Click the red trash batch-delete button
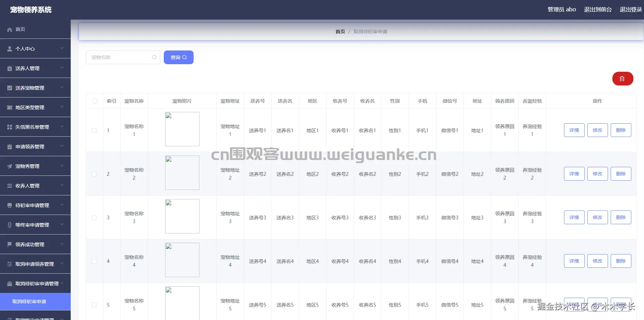 (623, 79)
